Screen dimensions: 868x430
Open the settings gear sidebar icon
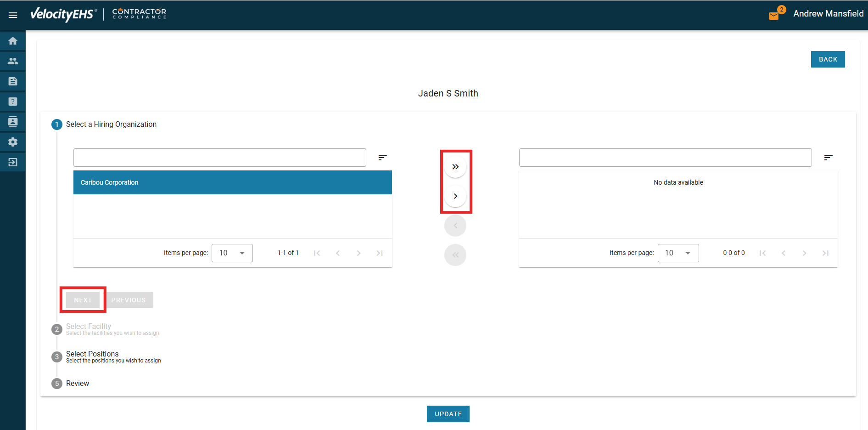tap(13, 142)
